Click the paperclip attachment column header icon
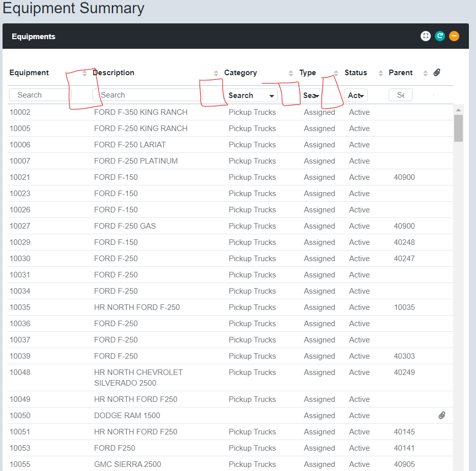476x471 pixels. 437,72
